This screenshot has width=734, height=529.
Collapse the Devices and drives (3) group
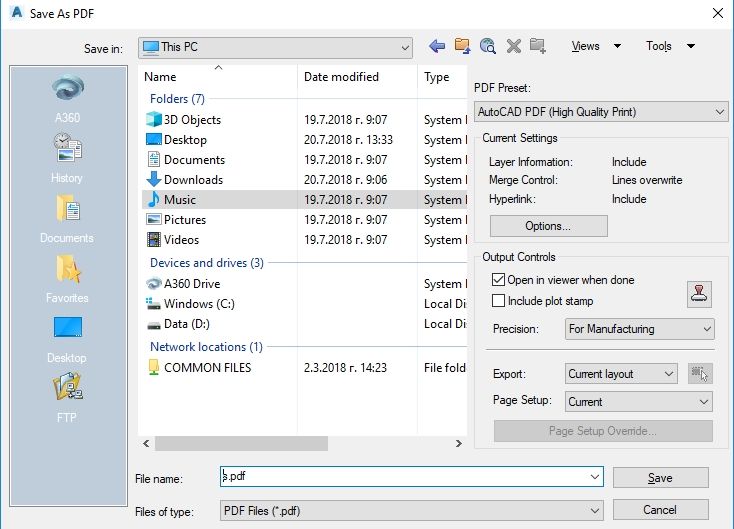click(206, 263)
